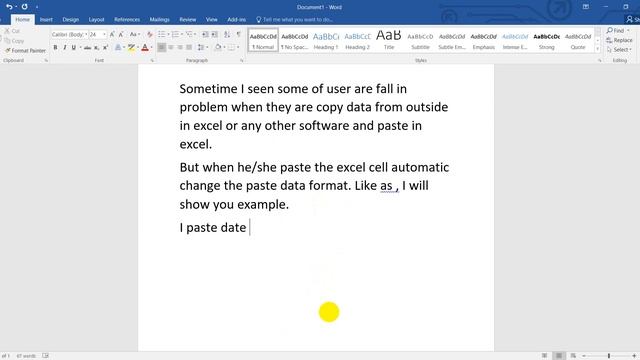
Task: Open the font name dropdown (Calibri Body)
Action: coord(86,35)
